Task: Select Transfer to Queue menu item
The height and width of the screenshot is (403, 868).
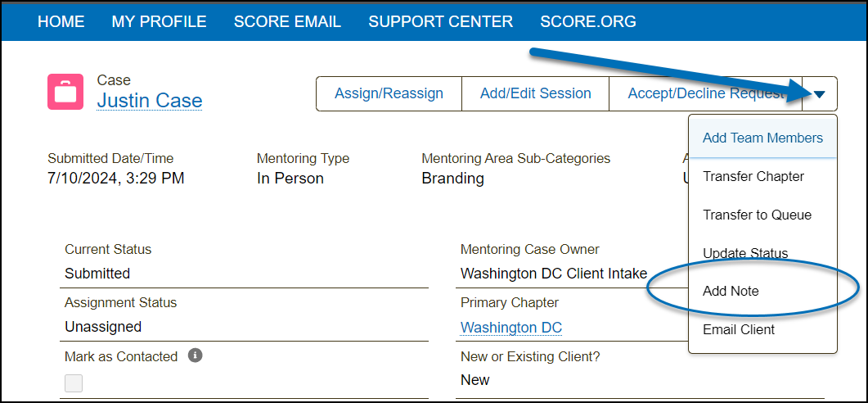Action: click(757, 215)
